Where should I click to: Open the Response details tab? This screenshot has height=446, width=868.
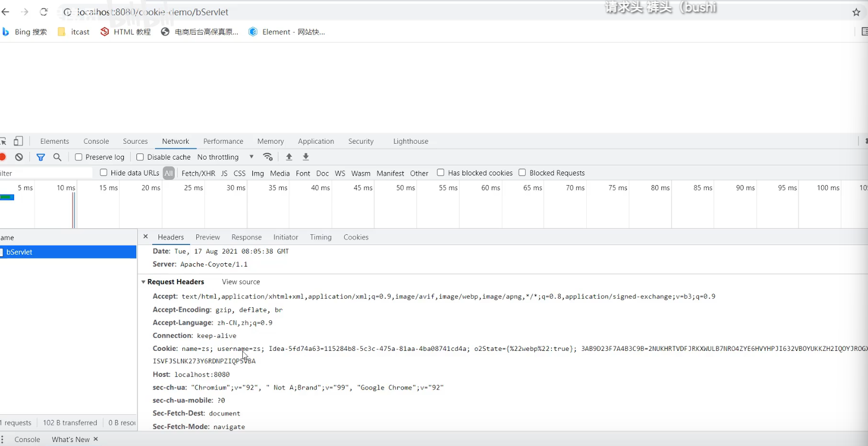[246, 237]
